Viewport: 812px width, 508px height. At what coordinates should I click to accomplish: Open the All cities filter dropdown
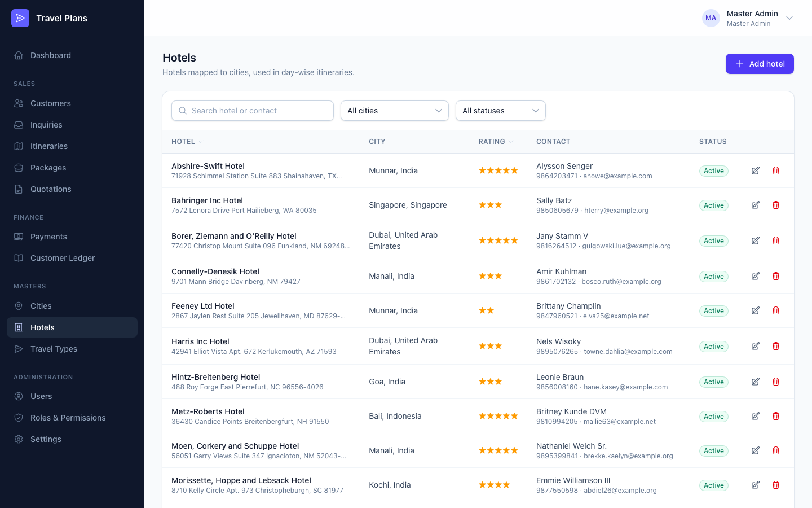point(395,111)
